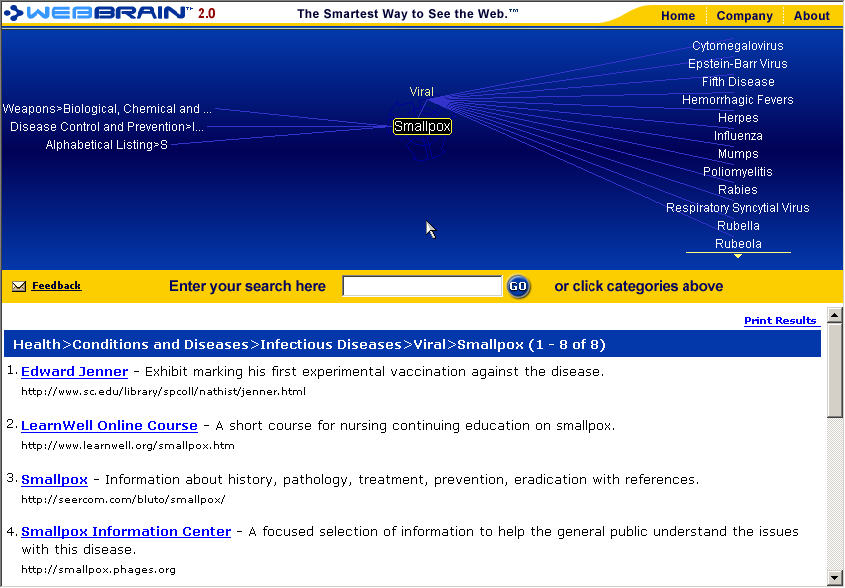Open the About menu item
Image resolution: width=845 pixels, height=588 pixels.
811,16
